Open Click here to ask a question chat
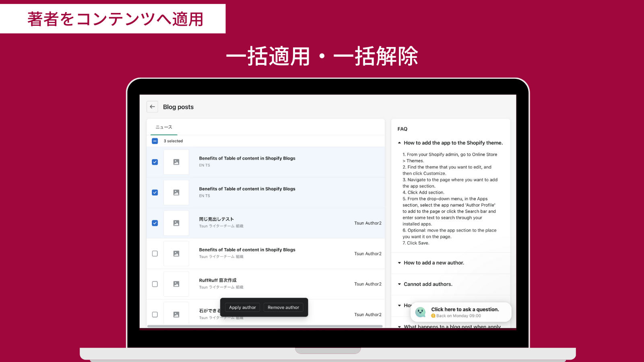This screenshot has width=644, height=362. (465, 310)
